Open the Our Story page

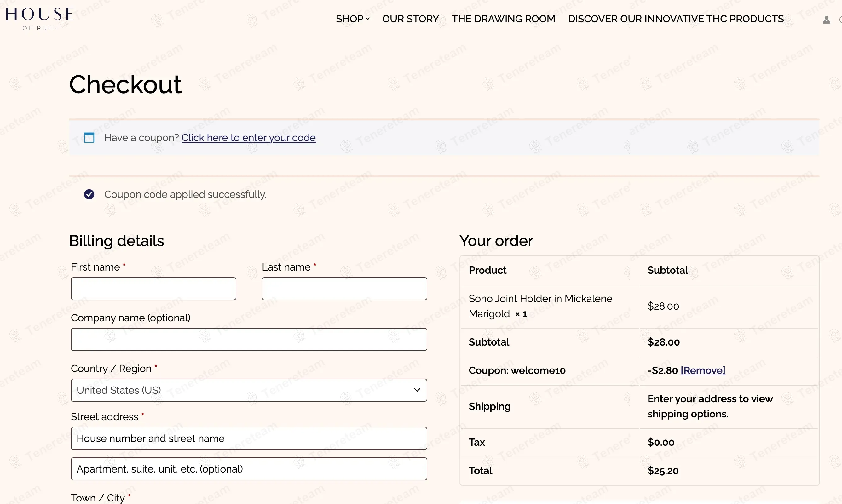pyautogui.click(x=410, y=19)
